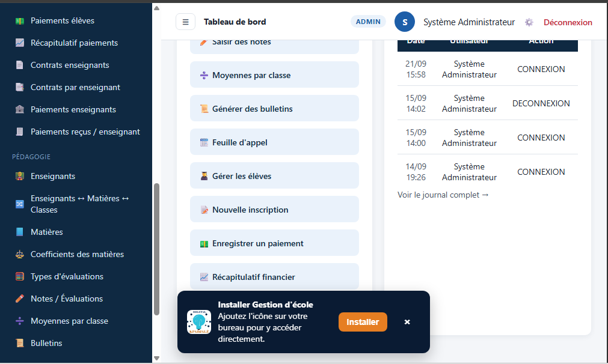Click the 21/09 15:58 journal date cell
608x364 pixels.
coord(416,69)
